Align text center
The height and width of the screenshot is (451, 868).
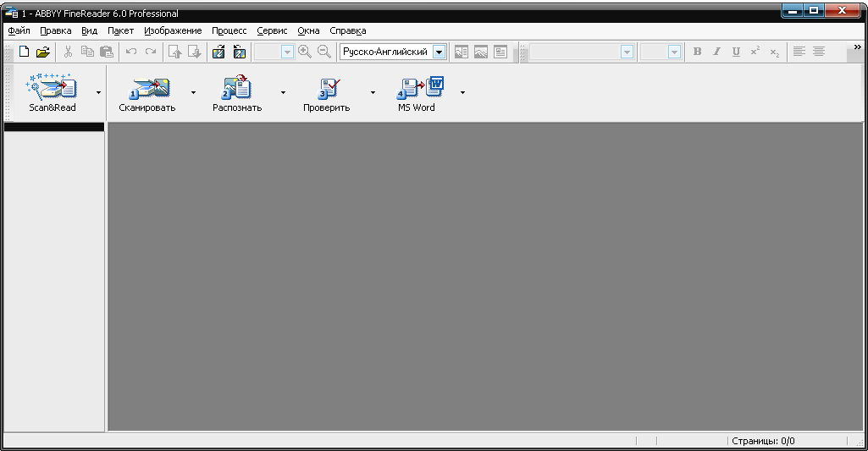[x=819, y=52]
